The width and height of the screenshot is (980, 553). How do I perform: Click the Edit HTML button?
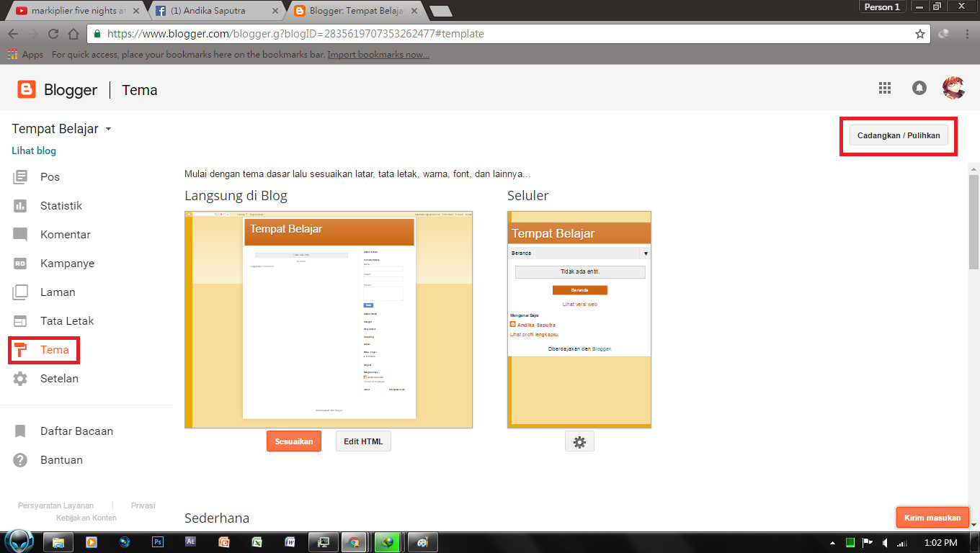click(x=363, y=441)
